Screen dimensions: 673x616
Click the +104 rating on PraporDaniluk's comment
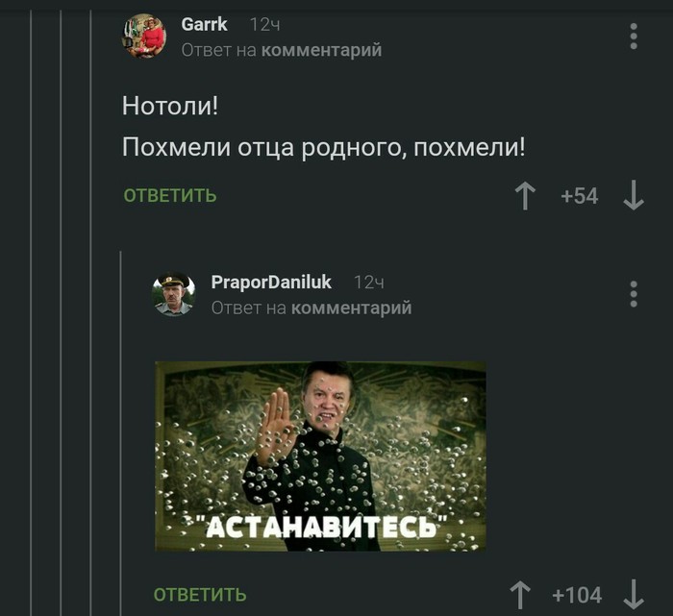point(577,596)
